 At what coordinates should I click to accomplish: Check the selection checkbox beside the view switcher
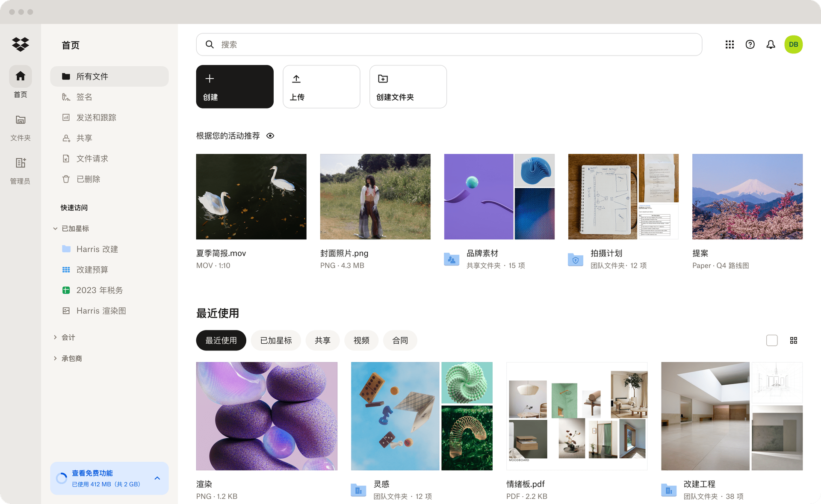coord(772,340)
